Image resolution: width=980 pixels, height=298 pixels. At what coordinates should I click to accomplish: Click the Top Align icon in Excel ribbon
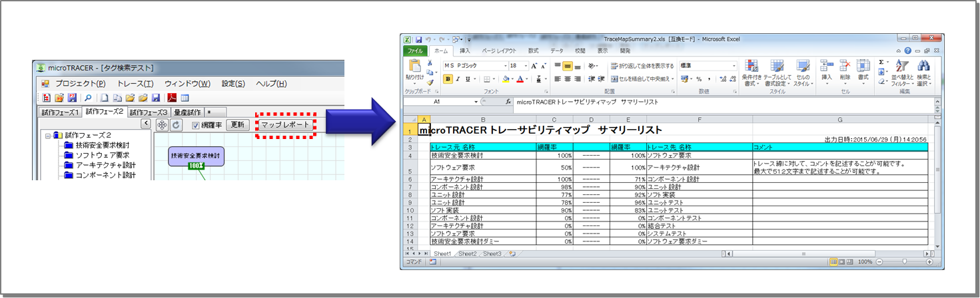pos(558,66)
